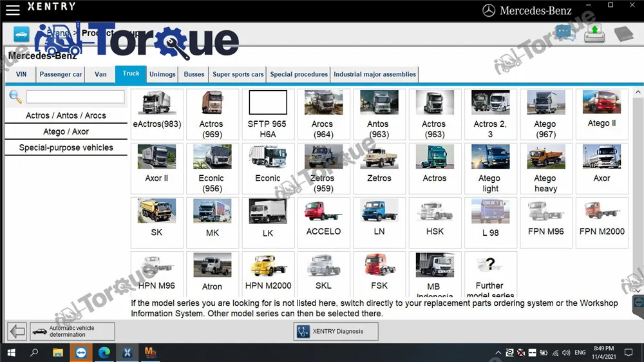644x362 pixels.
Task: Switch to Industrial major assemblies tab
Action: [375, 74]
